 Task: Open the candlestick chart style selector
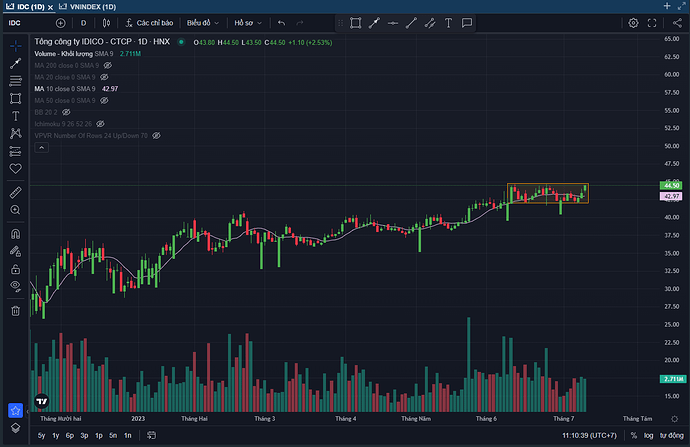tap(103, 22)
